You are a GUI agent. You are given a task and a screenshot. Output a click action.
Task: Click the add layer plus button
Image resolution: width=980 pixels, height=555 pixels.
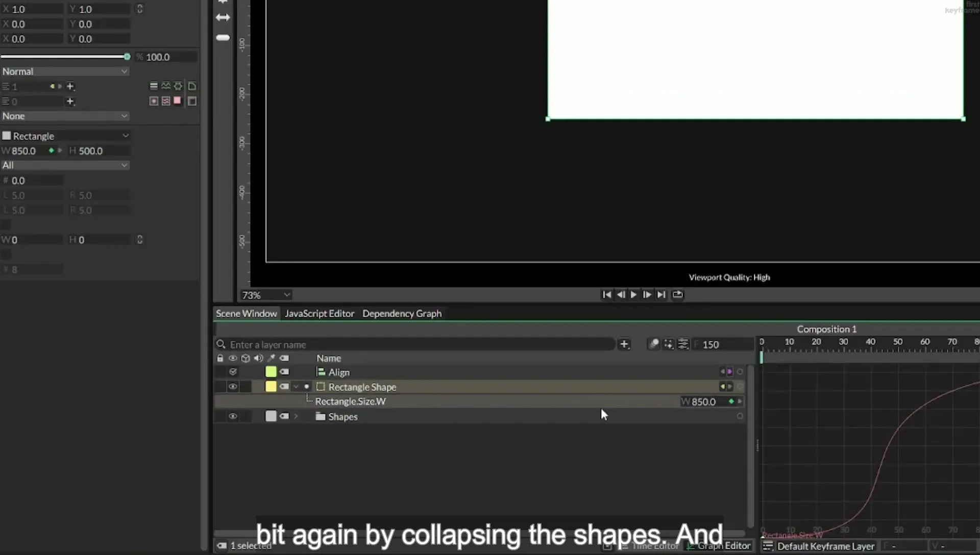coord(624,344)
